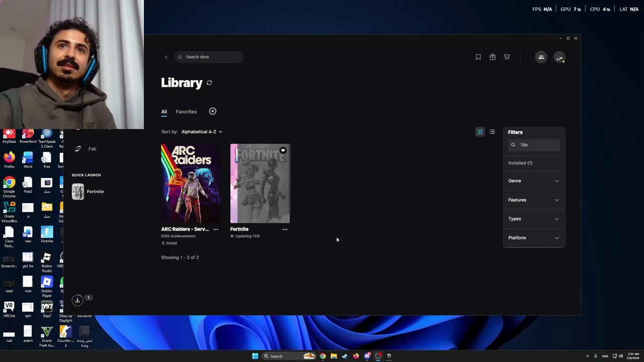Open the user profile avatar
The height and width of the screenshot is (362, 644).
point(559,57)
